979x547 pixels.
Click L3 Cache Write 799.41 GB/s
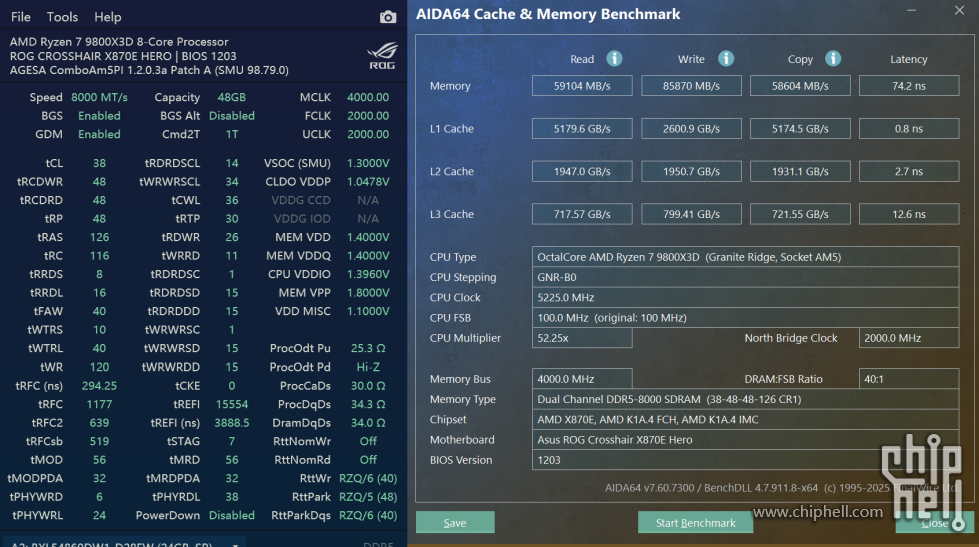691,214
